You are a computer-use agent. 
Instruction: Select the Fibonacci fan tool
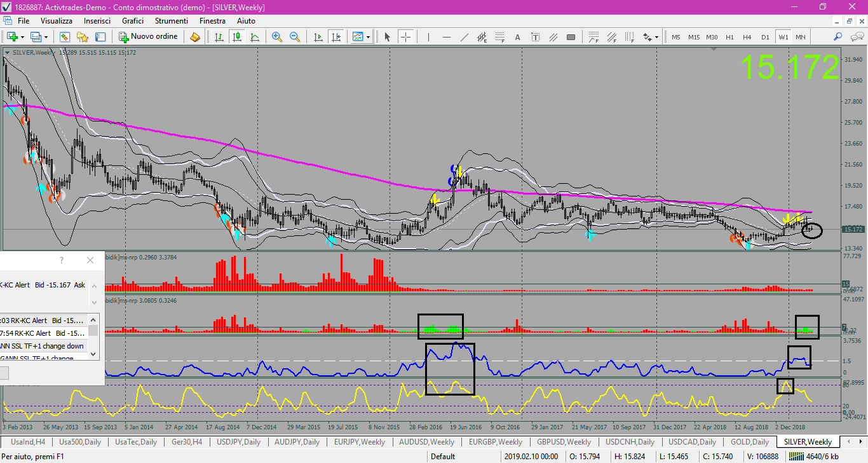click(612, 37)
